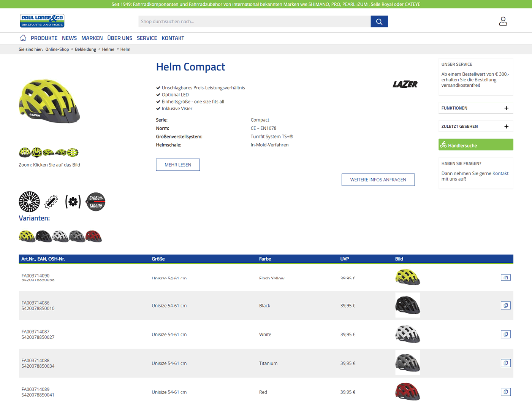Choose the black helmet variant
This screenshot has width=532, height=403.
pos(44,236)
